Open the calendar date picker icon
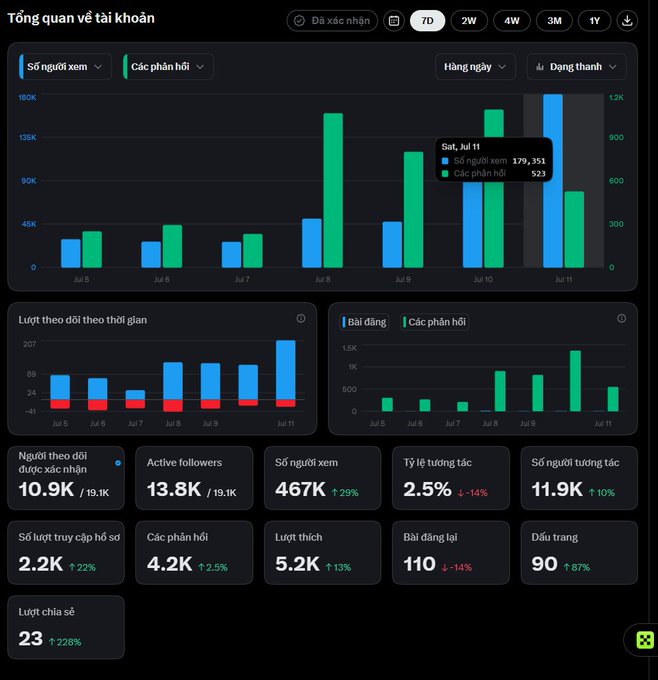The image size is (658, 680). click(x=394, y=21)
